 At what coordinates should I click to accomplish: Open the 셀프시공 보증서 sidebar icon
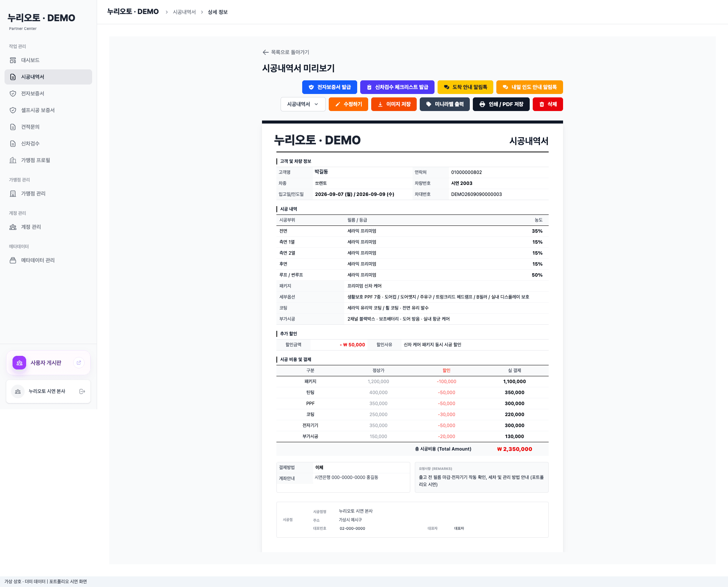tap(13, 110)
